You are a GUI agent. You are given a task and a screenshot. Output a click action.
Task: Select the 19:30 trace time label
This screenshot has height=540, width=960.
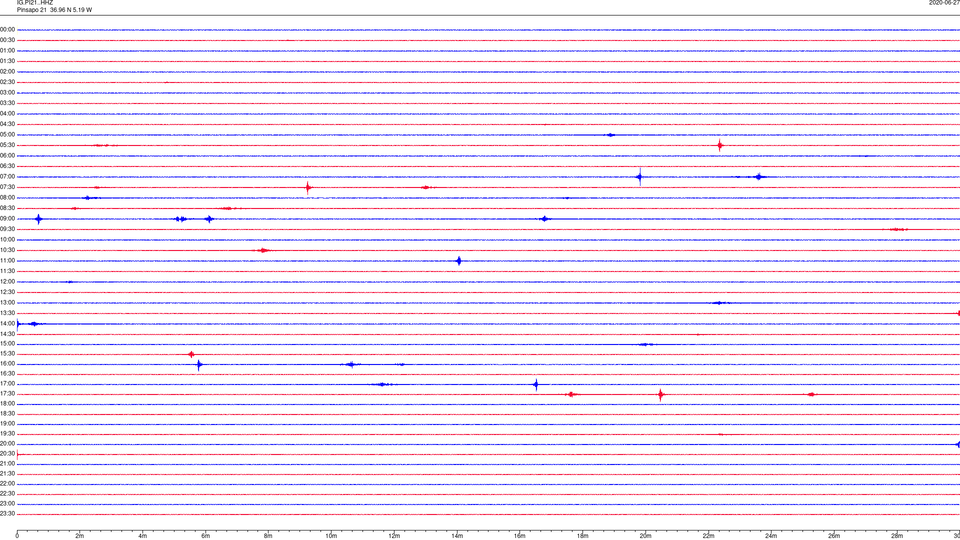[7, 433]
